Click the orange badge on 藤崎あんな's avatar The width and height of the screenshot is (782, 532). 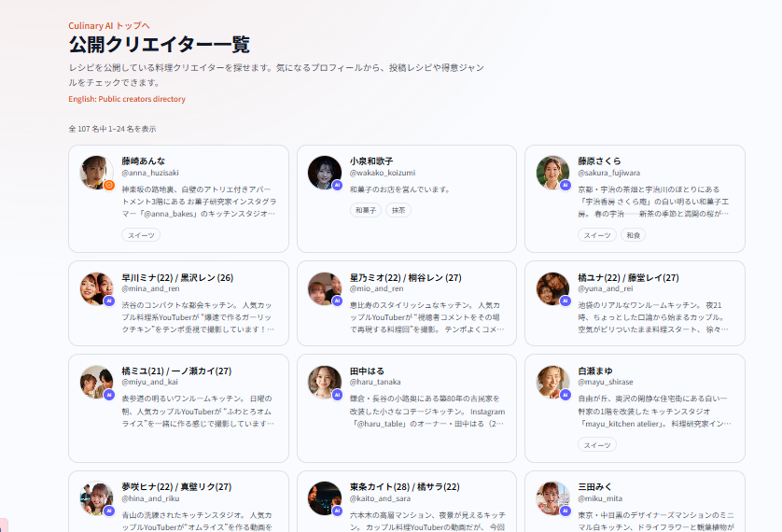109,186
